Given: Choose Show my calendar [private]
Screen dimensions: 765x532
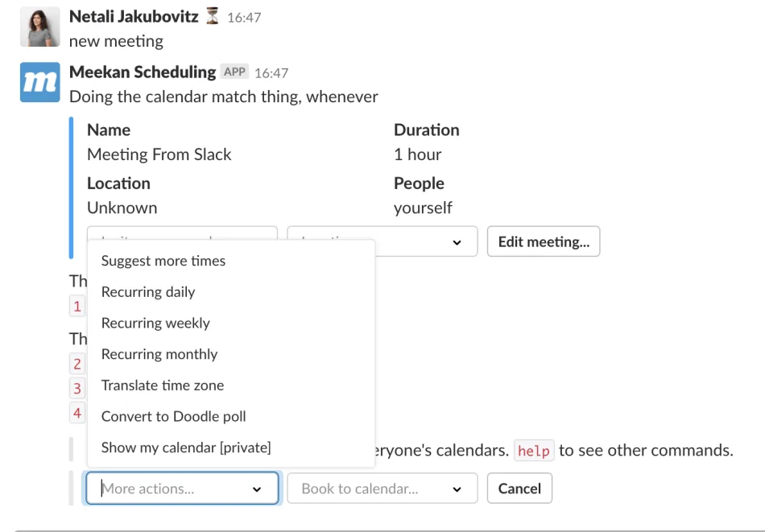Looking at the screenshot, I should 186,447.
